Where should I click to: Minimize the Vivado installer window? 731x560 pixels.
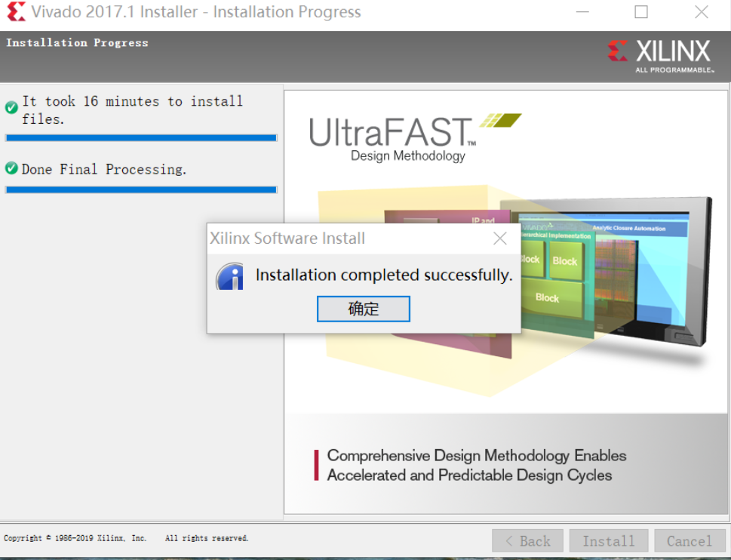(x=582, y=11)
